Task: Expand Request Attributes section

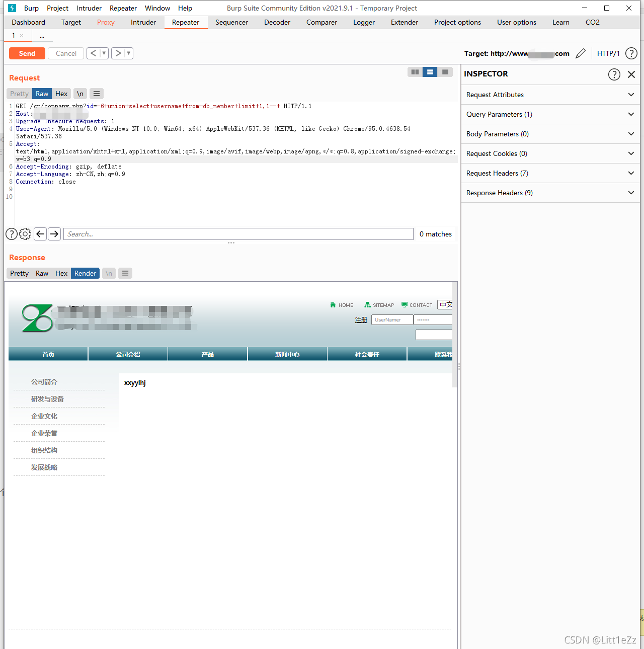Action: pyautogui.click(x=550, y=95)
